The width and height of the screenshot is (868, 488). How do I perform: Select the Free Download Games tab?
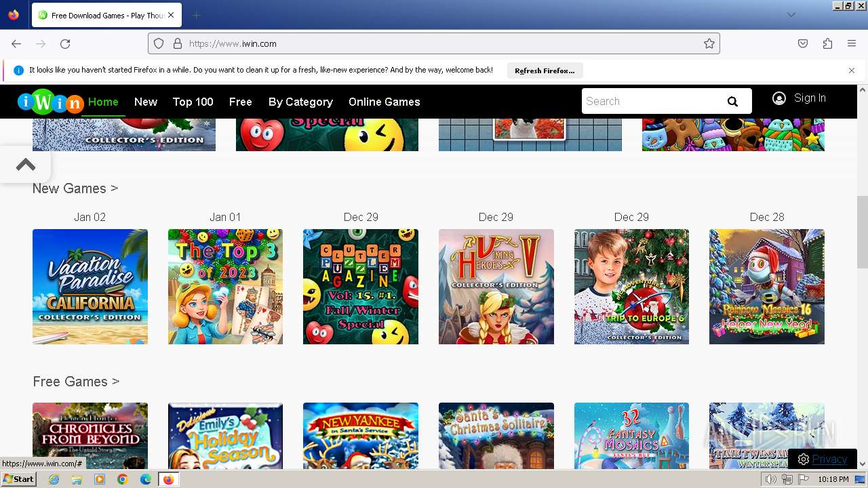[x=106, y=15]
